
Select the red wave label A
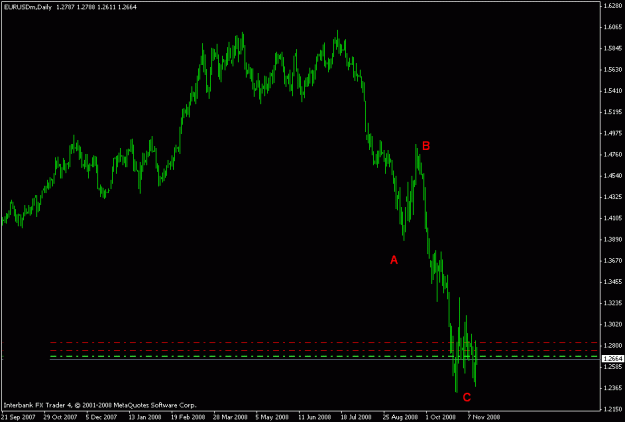click(394, 260)
